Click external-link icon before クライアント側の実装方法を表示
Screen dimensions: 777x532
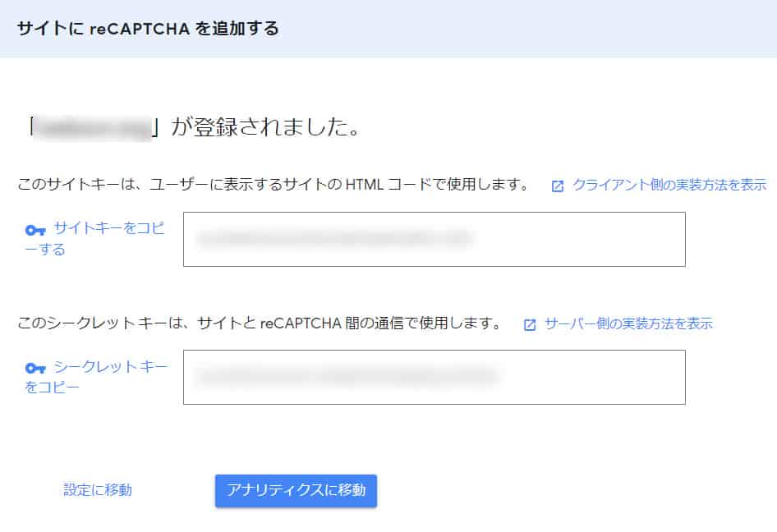(558, 186)
